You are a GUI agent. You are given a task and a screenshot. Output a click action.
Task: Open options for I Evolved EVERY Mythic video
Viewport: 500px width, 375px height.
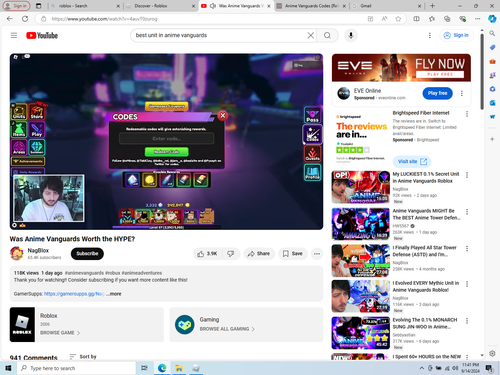point(467,284)
